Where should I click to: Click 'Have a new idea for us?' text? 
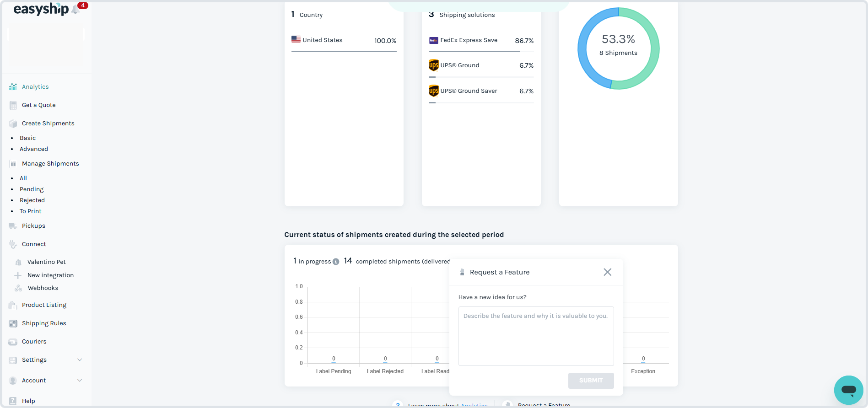[492, 297]
